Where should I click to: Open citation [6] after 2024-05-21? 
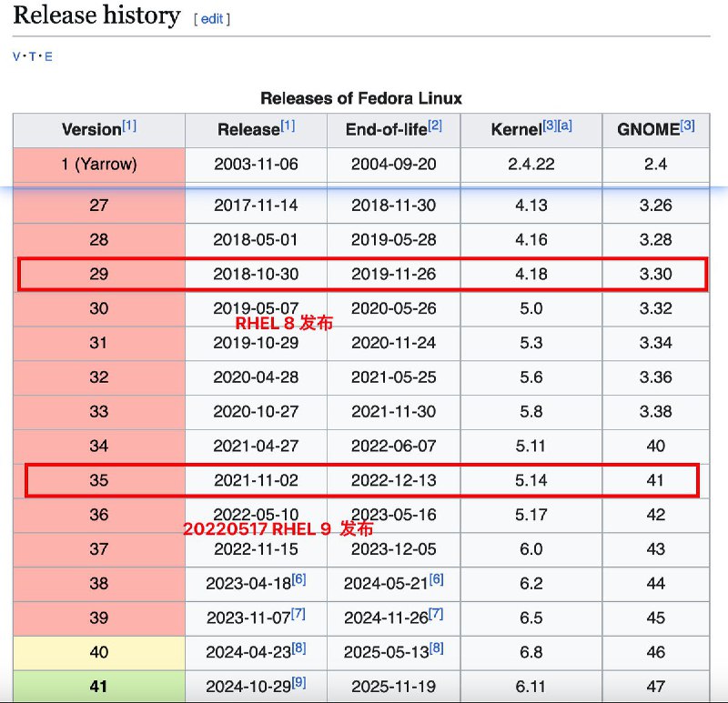436,580
